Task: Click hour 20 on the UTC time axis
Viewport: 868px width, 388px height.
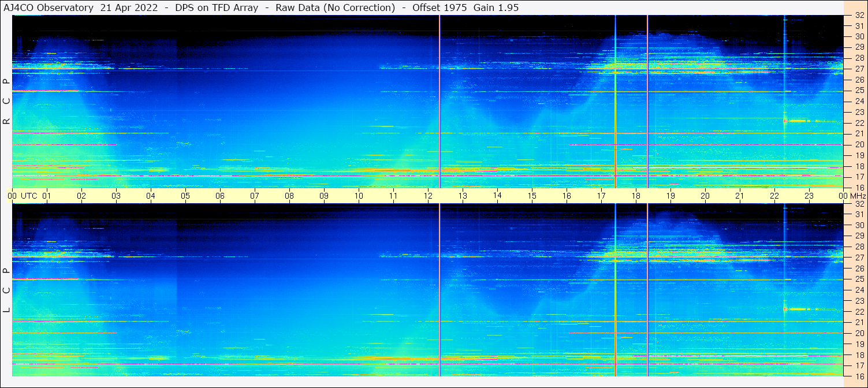Action: 705,196
